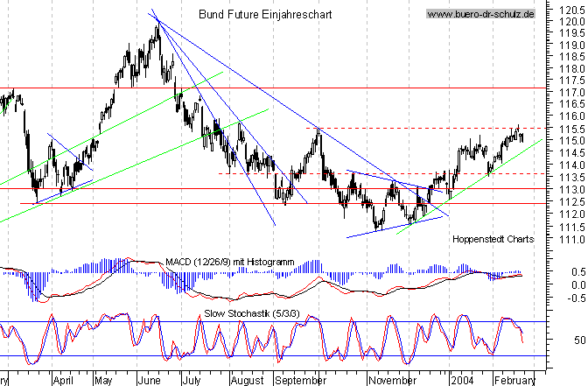Select June on the time axis
This screenshot has width=588, height=386.
pos(147,381)
